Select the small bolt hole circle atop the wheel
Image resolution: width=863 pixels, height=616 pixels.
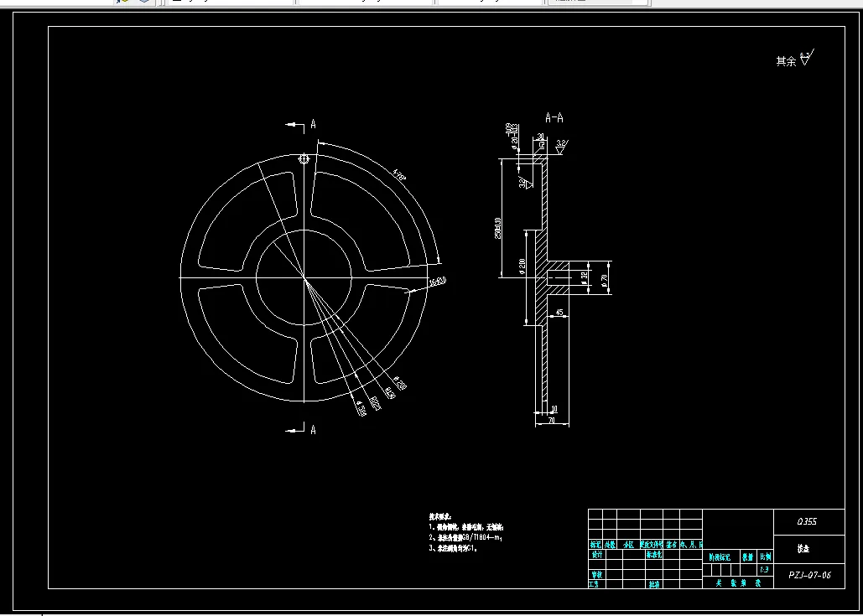(304, 159)
